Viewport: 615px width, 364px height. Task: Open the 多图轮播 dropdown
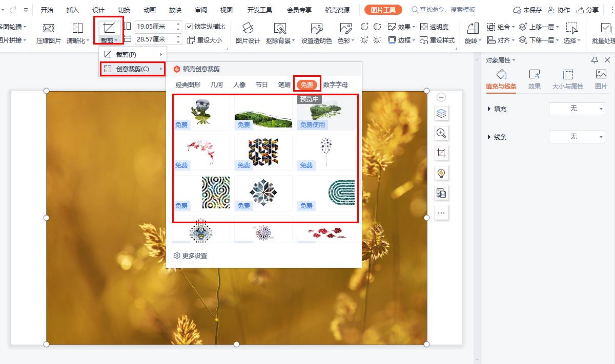click(13, 27)
